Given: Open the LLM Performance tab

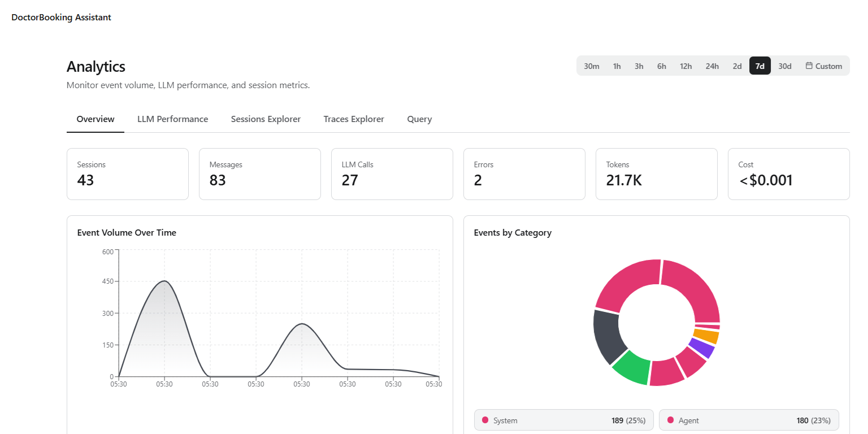Looking at the screenshot, I should tap(173, 119).
